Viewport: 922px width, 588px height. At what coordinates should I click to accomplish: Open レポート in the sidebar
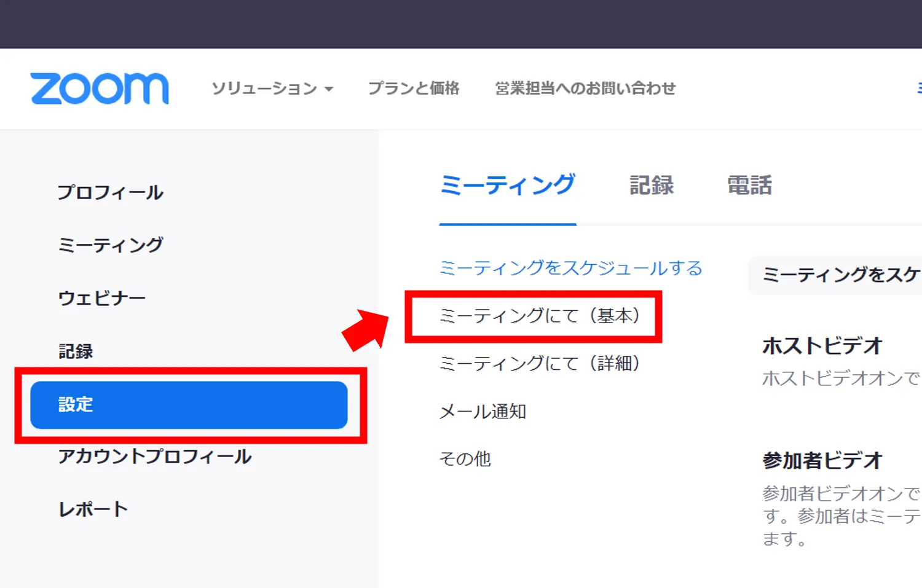pos(93,509)
